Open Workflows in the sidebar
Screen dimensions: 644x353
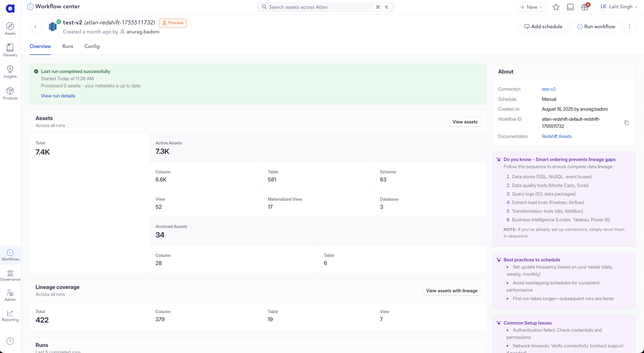click(10, 255)
